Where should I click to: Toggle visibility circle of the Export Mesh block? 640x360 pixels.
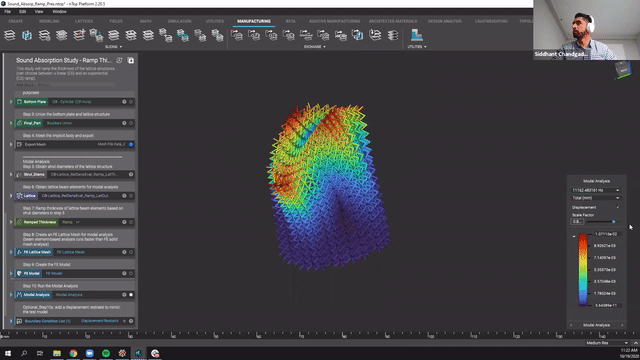tap(131, 144)
